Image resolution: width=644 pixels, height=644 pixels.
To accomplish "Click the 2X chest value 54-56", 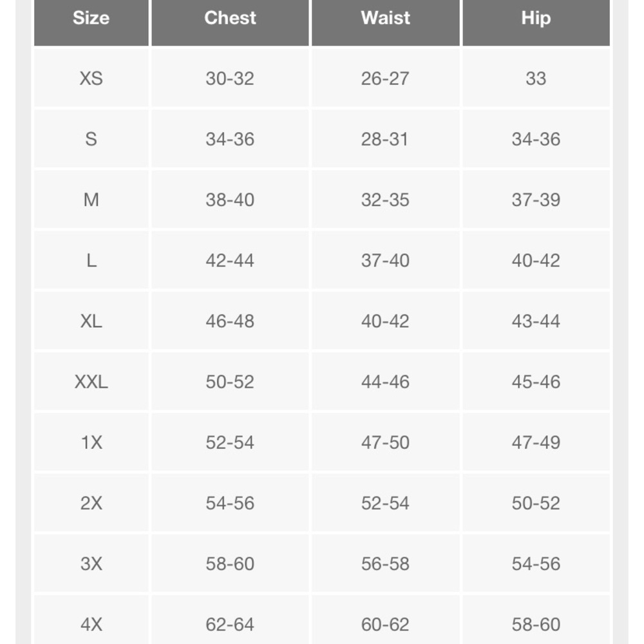I will tap(230, 503).
